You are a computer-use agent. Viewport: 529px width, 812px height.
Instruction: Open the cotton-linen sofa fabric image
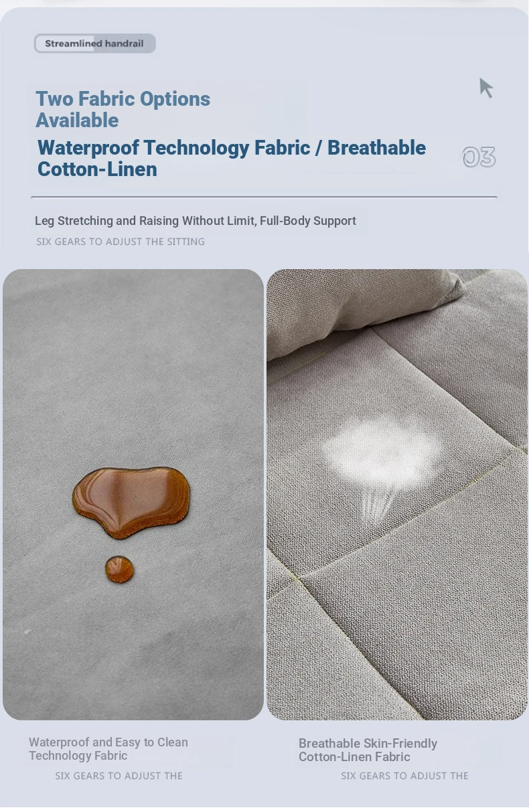tap(397, 495)
